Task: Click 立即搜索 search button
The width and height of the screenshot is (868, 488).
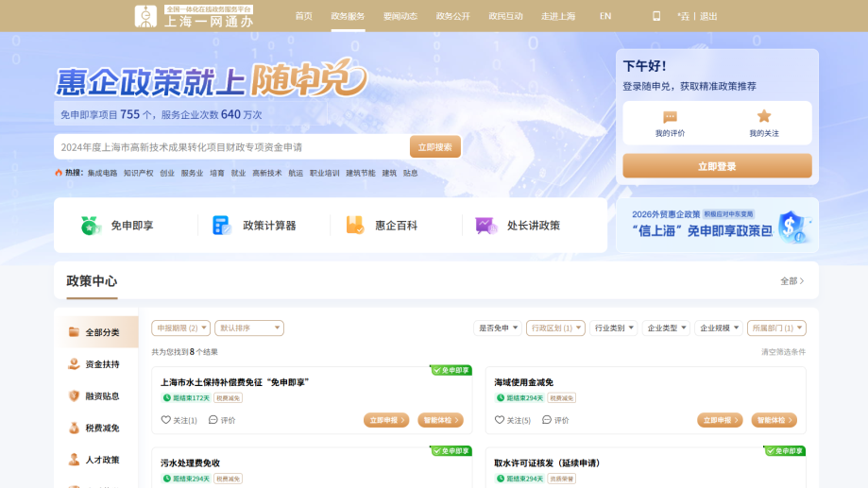Action: [x=434, y=147]
